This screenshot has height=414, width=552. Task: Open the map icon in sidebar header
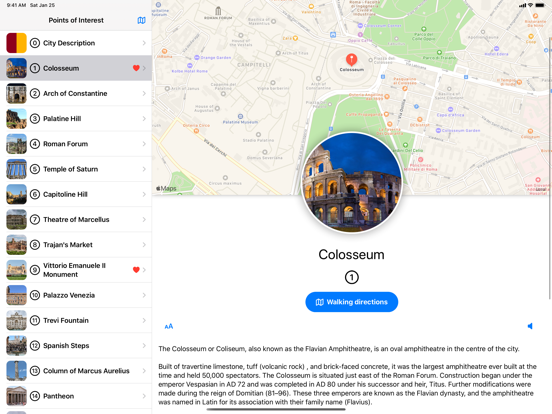click(x=141, y=20)
